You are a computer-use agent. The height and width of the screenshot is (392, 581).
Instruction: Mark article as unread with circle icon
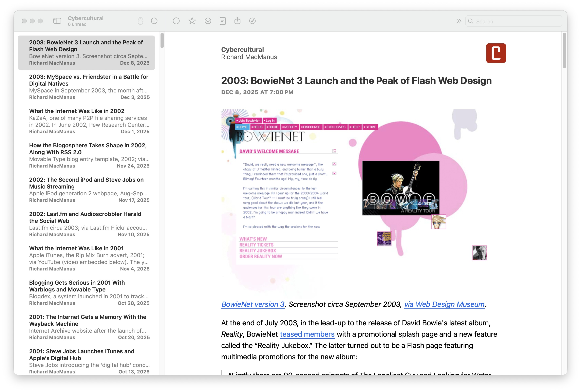(x=176, y=21)
